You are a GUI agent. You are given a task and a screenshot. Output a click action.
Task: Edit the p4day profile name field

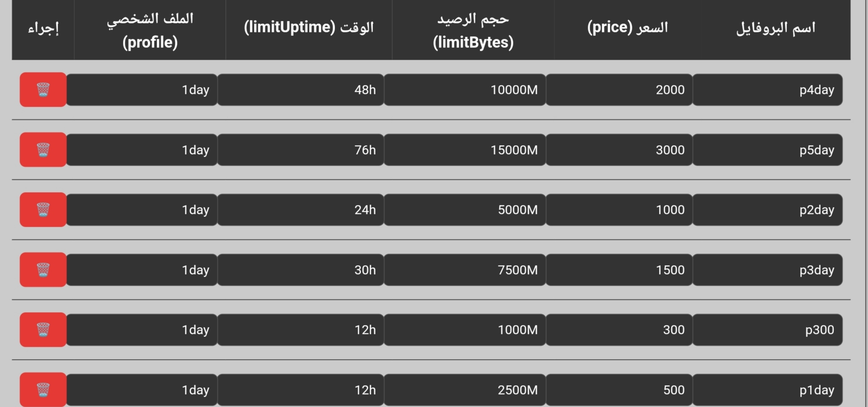(x=767, y=90)
